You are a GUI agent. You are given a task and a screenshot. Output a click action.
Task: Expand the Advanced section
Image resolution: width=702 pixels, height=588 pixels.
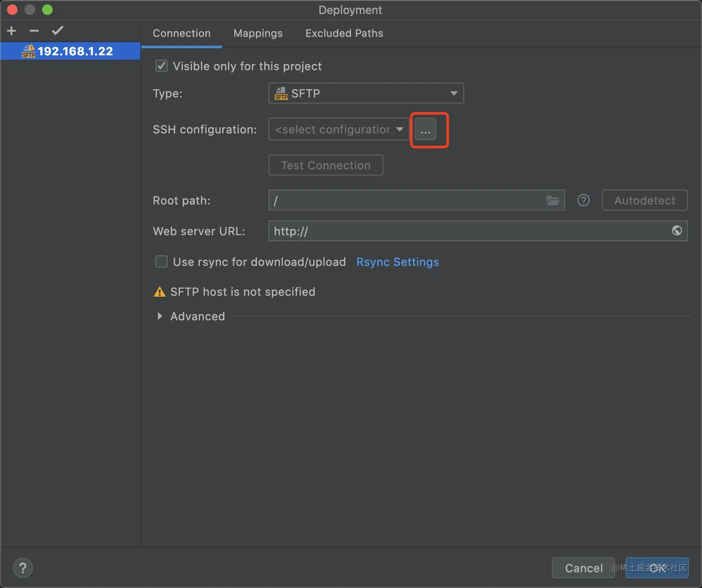point(160,316)
